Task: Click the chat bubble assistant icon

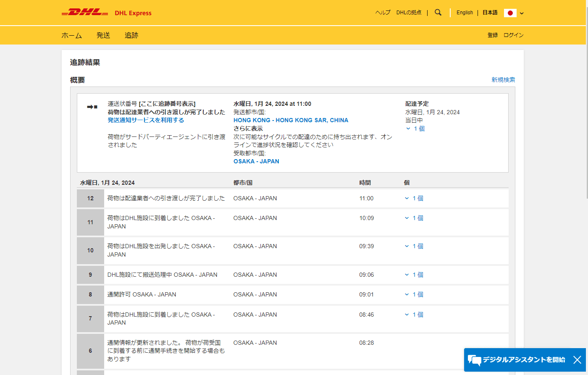Action: point(474,360)
